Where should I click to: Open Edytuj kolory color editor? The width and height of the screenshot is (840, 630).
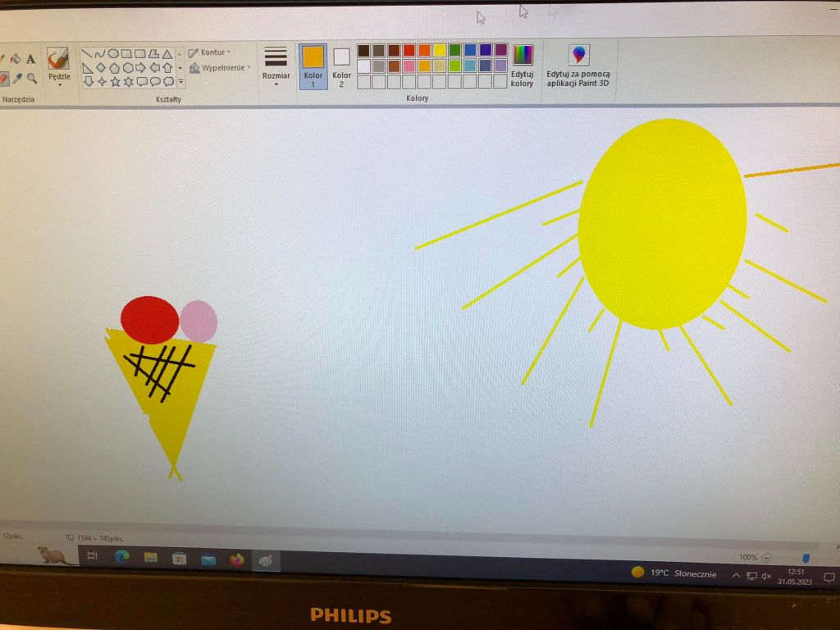point(523,66)
